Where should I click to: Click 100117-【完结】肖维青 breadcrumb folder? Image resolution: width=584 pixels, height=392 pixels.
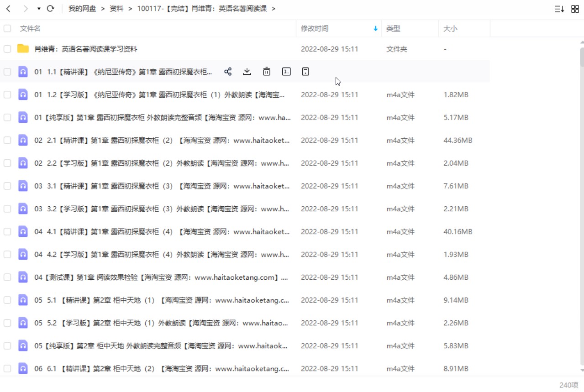[x=202, y=9]
